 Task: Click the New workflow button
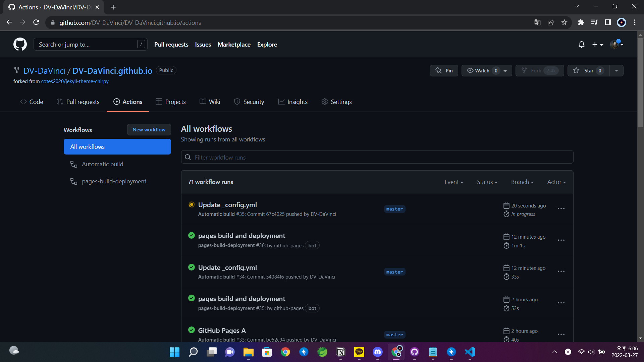(x=149, y=130)
